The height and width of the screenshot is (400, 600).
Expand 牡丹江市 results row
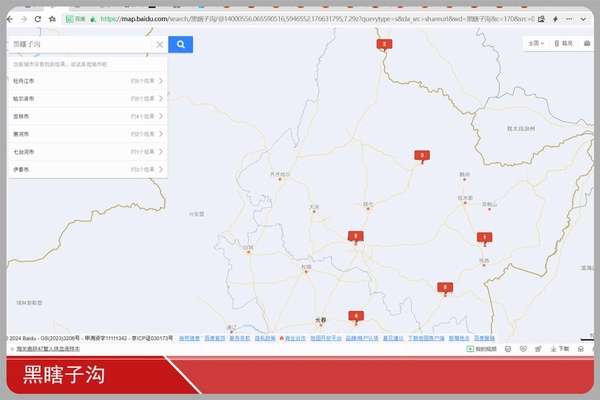(161, 81)
